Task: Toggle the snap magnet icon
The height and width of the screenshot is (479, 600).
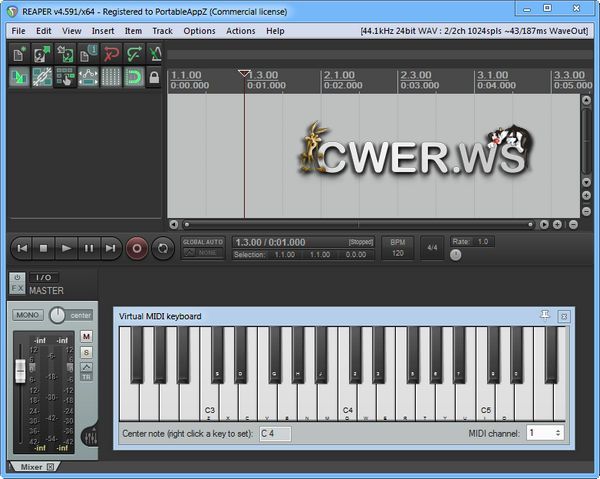Action: pyautogui.click(x=133, y=76)
